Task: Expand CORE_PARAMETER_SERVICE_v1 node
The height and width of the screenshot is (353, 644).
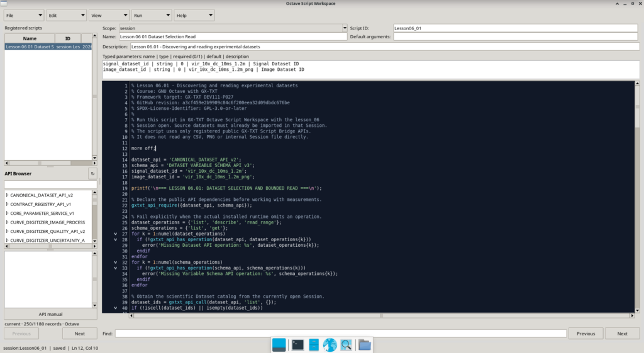Action: [8, 213]
